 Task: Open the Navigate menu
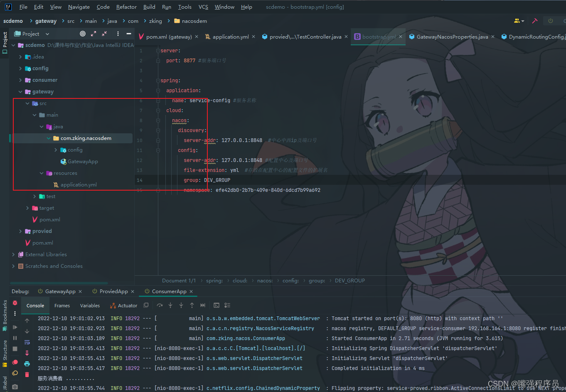79,7
